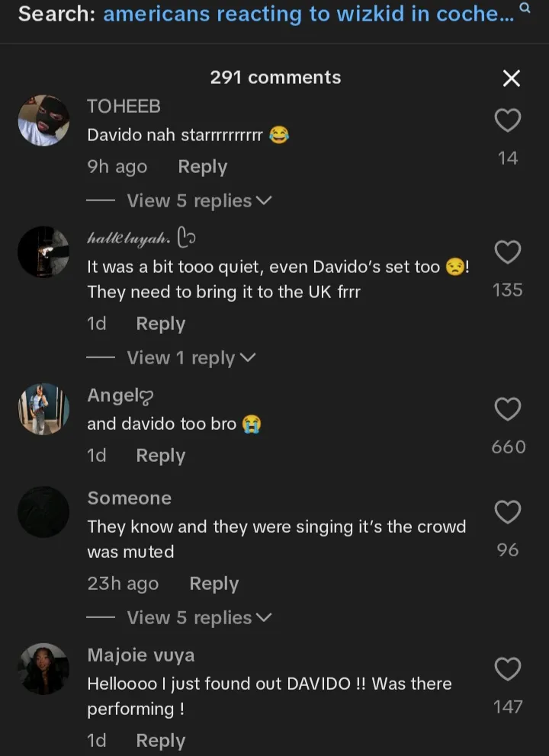This screenshot has height=756, width=549.
Task: Reply to Someone's crowd was muted comment
Action: point(213,584)
